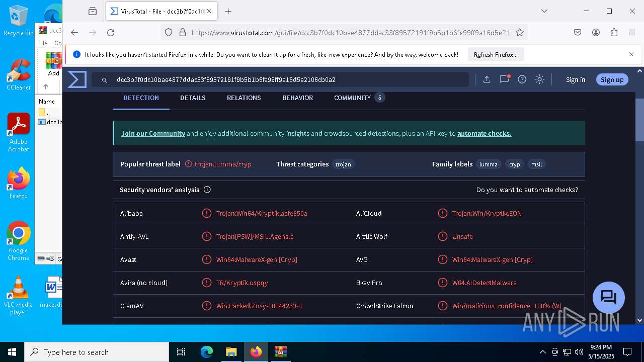Click the Sign up button

click(x=612, y=79)
